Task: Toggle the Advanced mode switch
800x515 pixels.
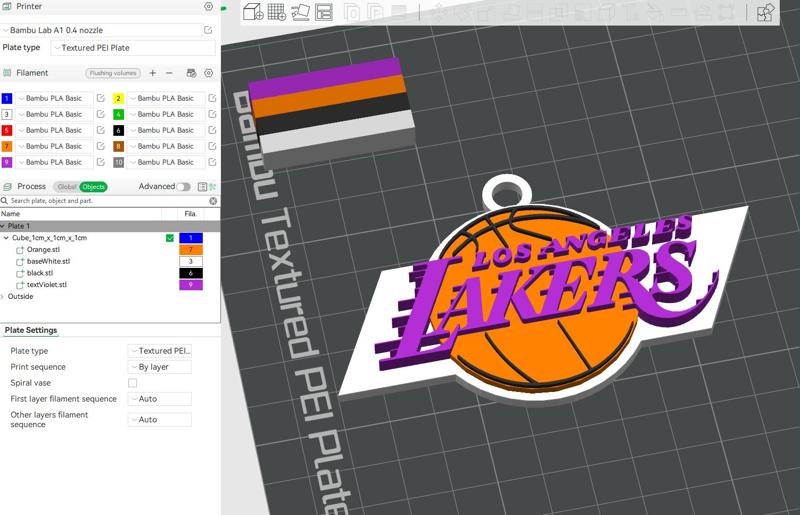Action: tap(183, 187)
